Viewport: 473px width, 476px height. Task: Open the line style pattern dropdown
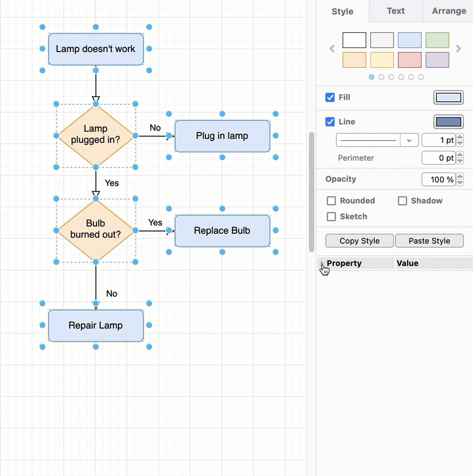point(410,140)
